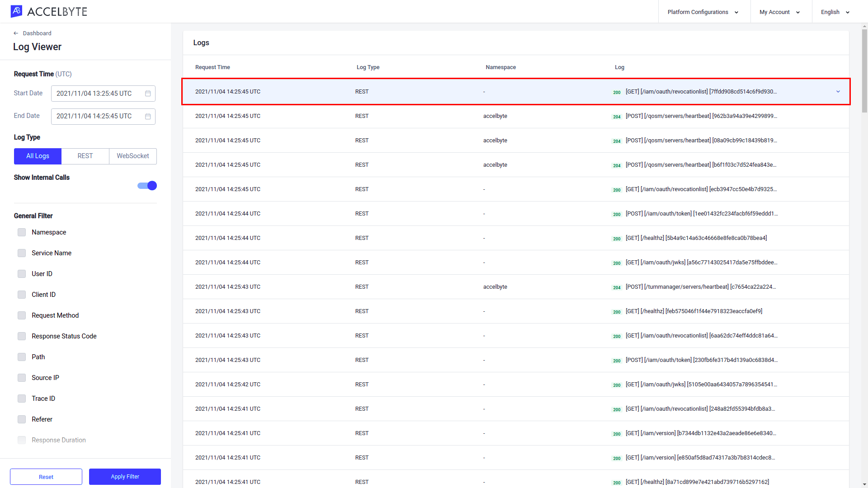The image size is (868, 488).
Task: Open English language dropdown
Action: click(836, 12)
